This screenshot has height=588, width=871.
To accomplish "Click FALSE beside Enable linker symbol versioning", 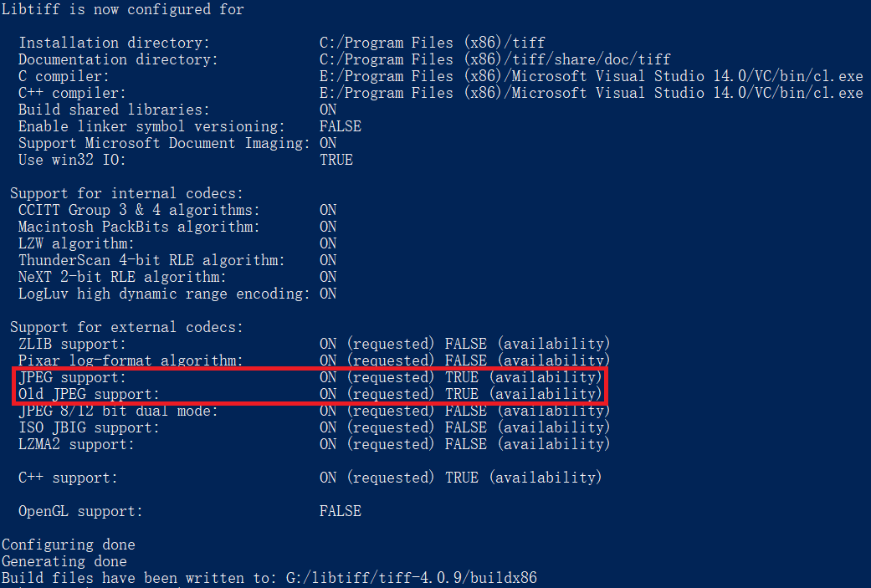I will [x=340, y=126].
